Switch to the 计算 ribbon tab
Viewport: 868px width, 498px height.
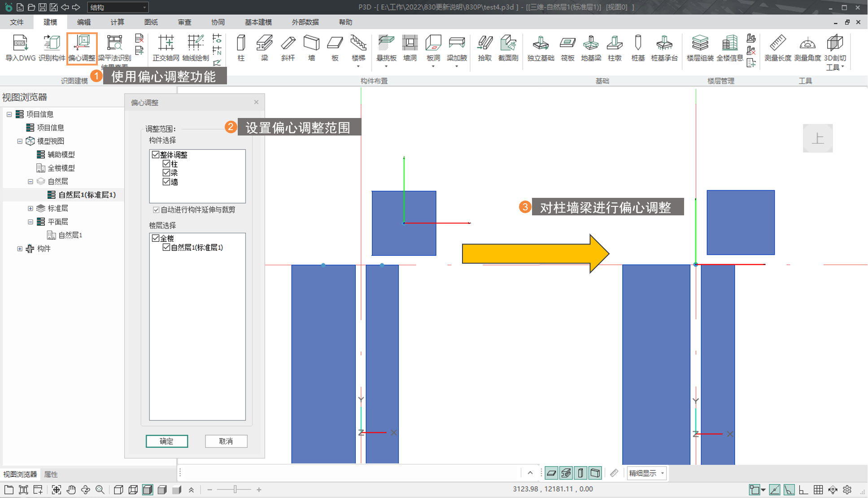point(117,22)
